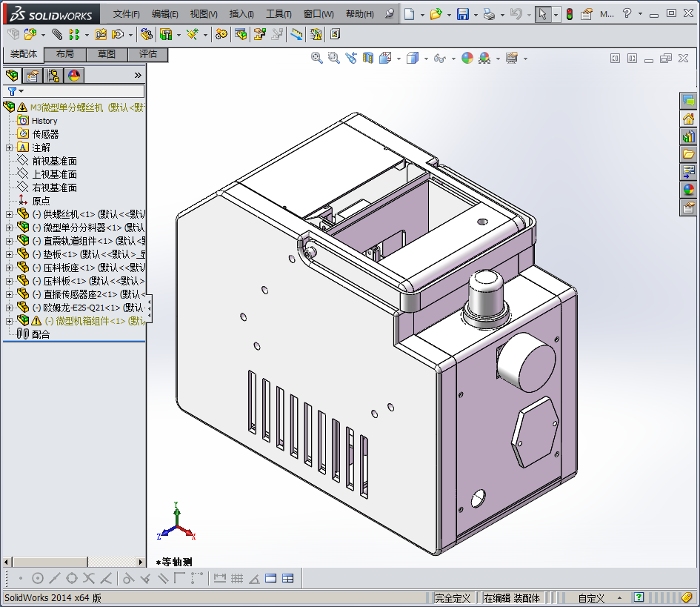
Task: Select the 前视基准面 plane in the tree
Action: (54, 161)
